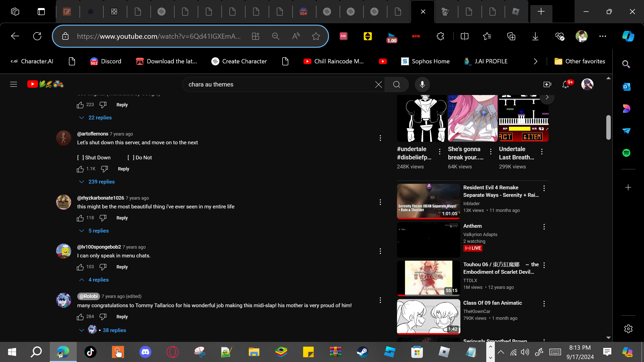Collapse the 4 replies thread
Image resolution: width=644 pixels, height=362 pixels.
[98, 280]
